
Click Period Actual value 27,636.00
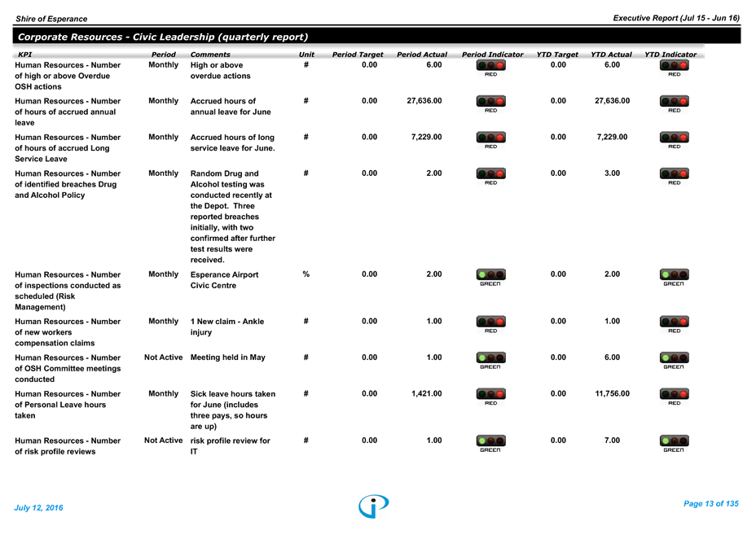[x=424, y=101]
